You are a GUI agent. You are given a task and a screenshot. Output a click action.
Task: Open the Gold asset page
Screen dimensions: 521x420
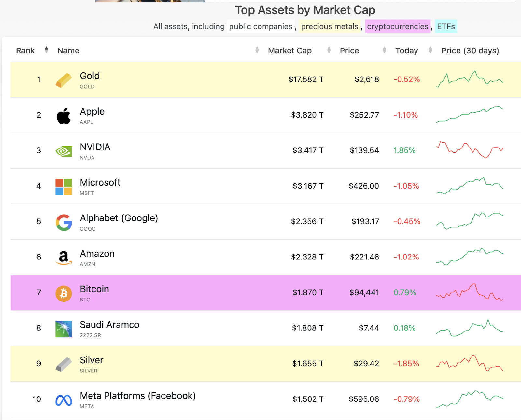[90, 76]
